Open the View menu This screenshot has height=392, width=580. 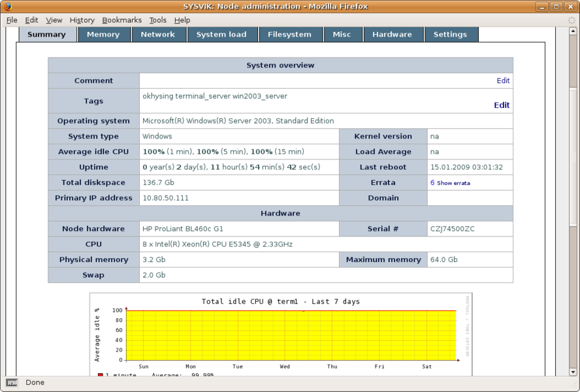pyautogui.click(x=54, y=20)
